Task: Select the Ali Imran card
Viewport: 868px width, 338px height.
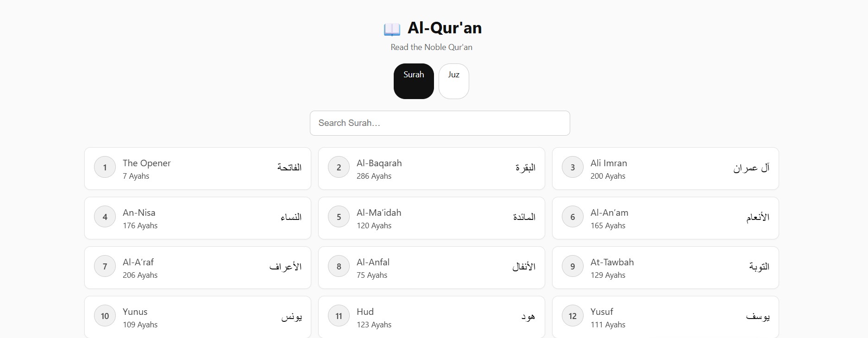Action: point(665,169)
